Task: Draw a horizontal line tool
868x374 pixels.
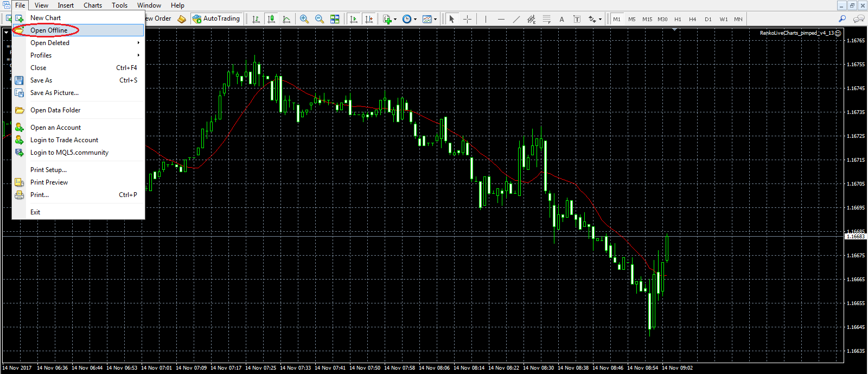Action: (x=501, y=19)
